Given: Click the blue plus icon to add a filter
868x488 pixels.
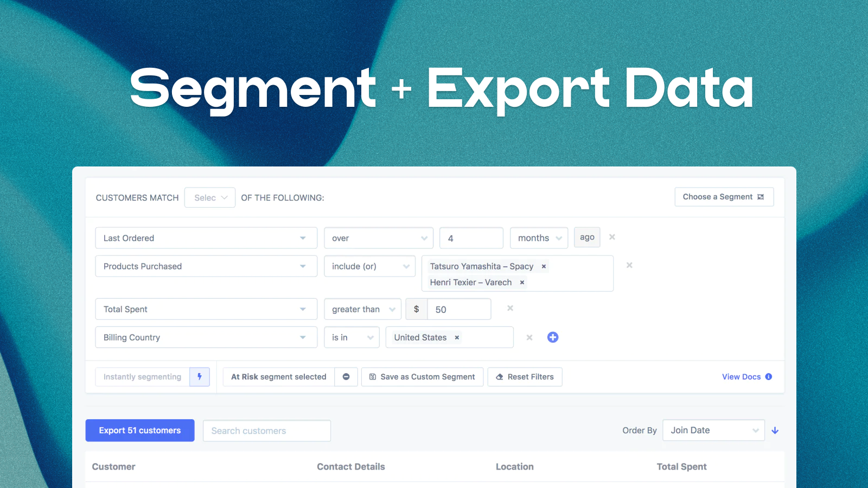Looking at the screenshot, I should 553,337.
